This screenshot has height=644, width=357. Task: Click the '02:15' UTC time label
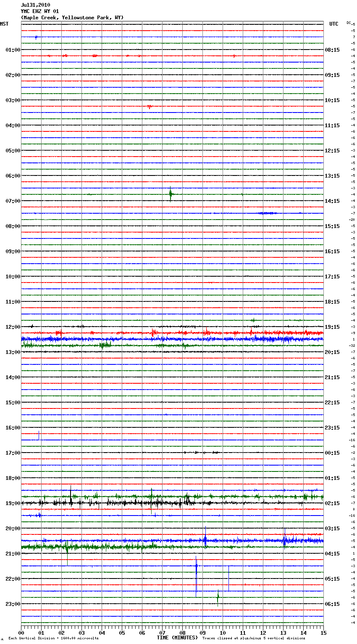click(332, 503)
